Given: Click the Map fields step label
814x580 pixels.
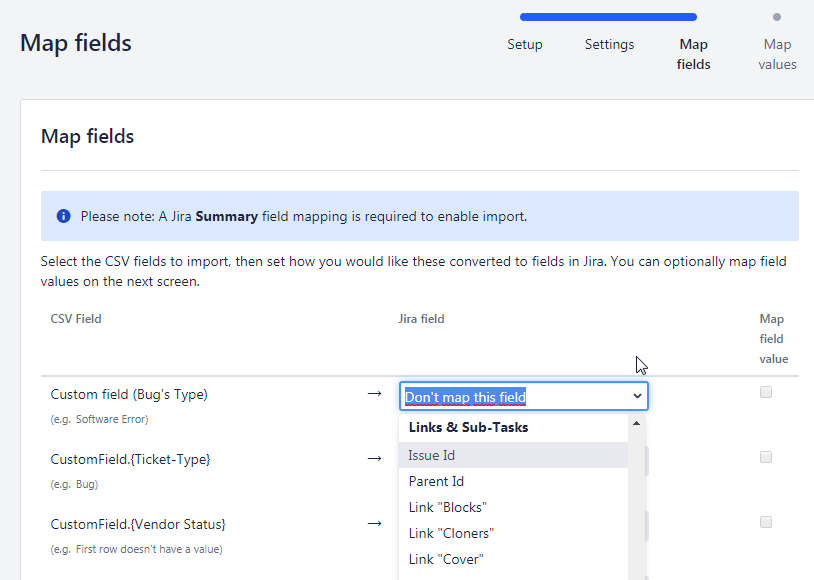Looking at the screenshot, I should (x=694, y=55).
